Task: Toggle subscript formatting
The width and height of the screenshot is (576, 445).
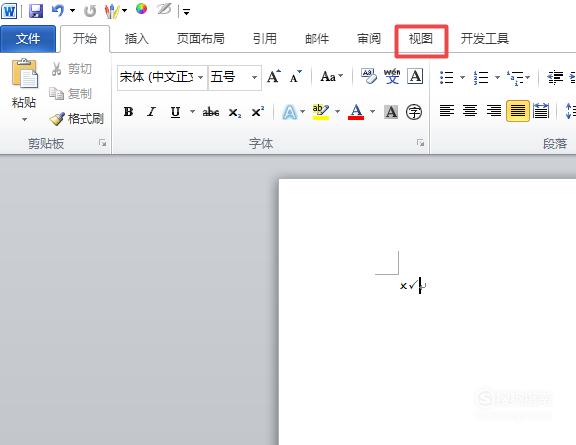Action: pyautogui.click(x=235, y=112)
